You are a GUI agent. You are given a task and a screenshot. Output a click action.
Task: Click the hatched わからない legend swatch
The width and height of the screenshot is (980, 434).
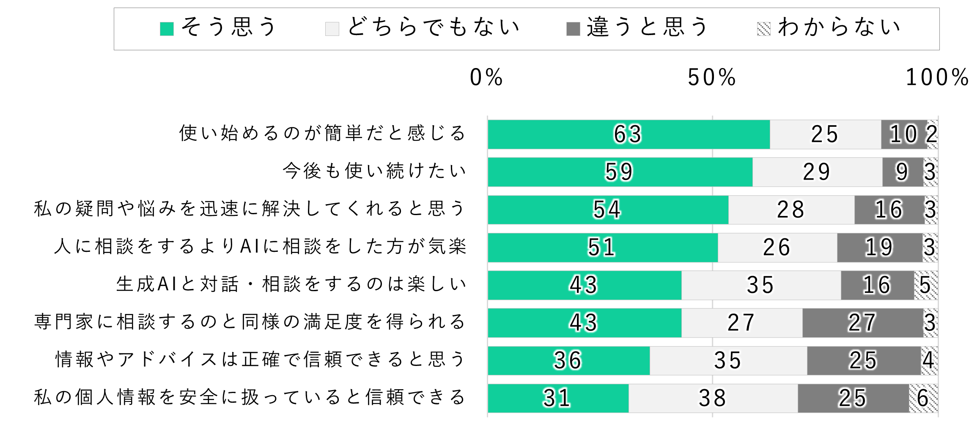click(763, 29)
